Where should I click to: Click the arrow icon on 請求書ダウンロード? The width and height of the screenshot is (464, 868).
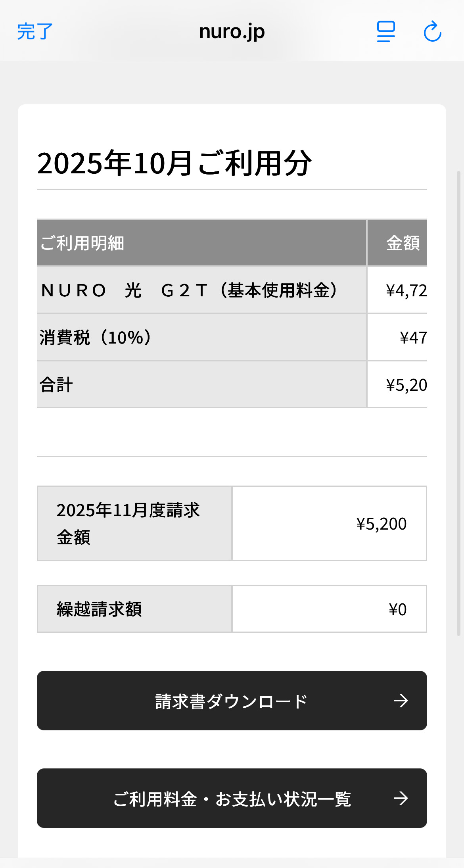pyautogui.click(x=401, y=701)
